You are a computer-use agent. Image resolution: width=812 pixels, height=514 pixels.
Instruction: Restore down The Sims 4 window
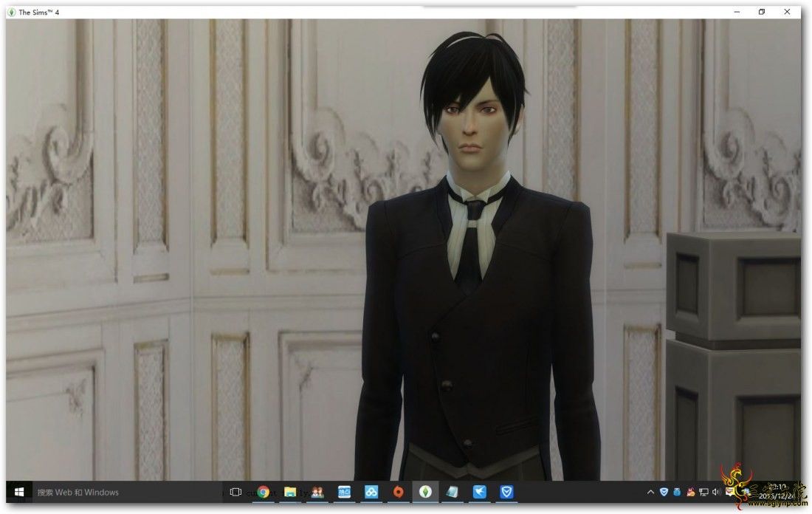[762, 12]
